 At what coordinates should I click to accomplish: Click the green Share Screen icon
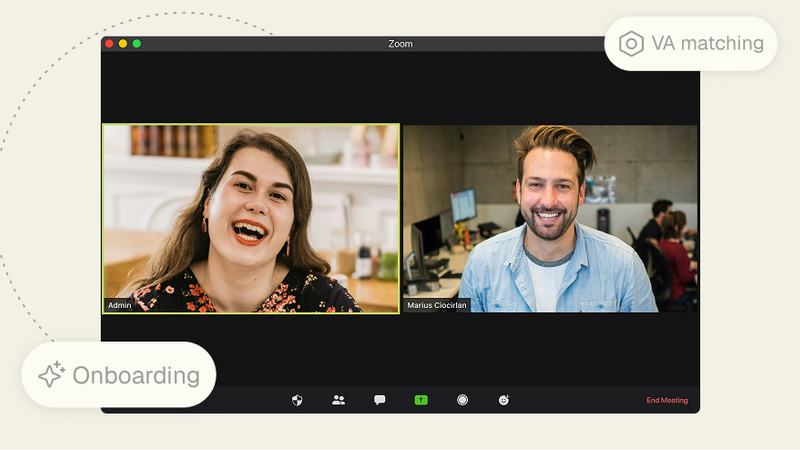coord(421,400)
